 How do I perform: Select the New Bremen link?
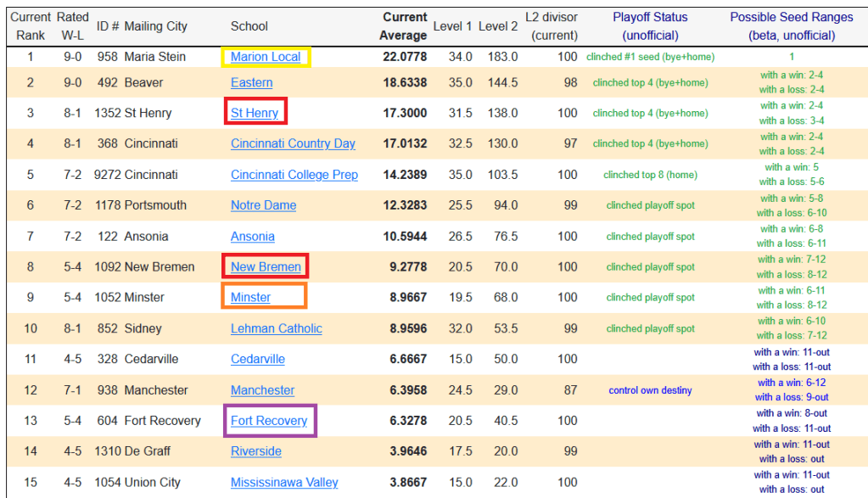[266, 266]
